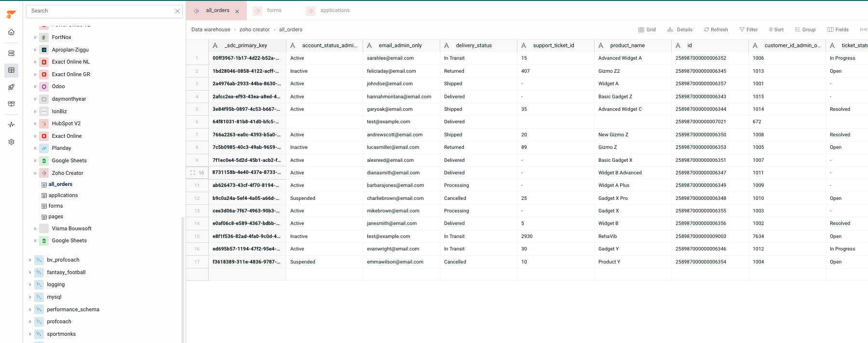This screenshot has height=343, width=868.
Task: Select the data tables icon in the sidebar
Action: tap(11, 70)
